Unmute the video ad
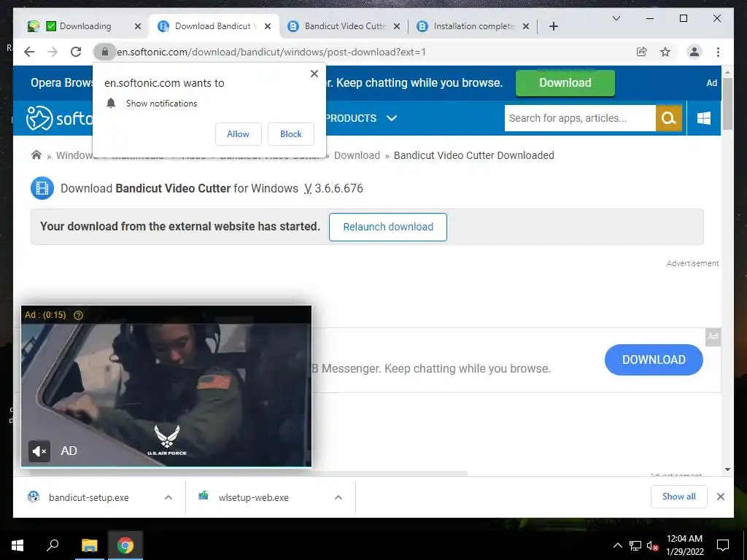 tap(39, 451)
